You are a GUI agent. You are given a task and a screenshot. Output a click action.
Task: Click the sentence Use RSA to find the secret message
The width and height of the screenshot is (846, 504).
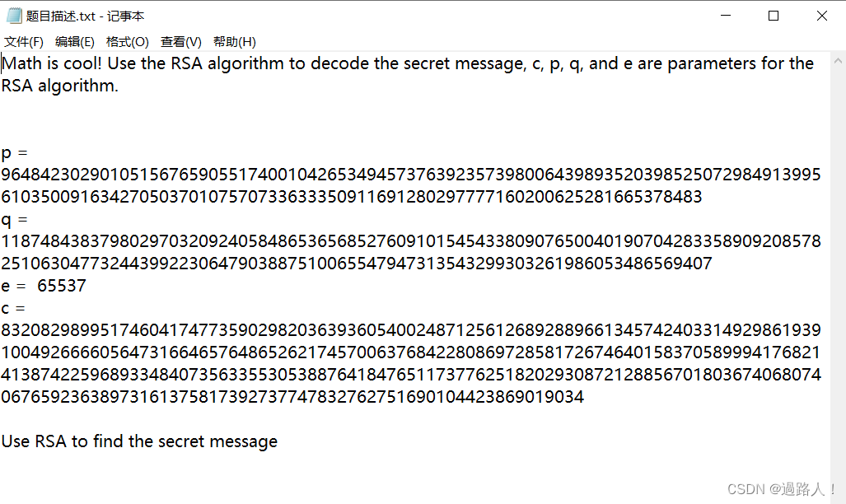(139, 441)
